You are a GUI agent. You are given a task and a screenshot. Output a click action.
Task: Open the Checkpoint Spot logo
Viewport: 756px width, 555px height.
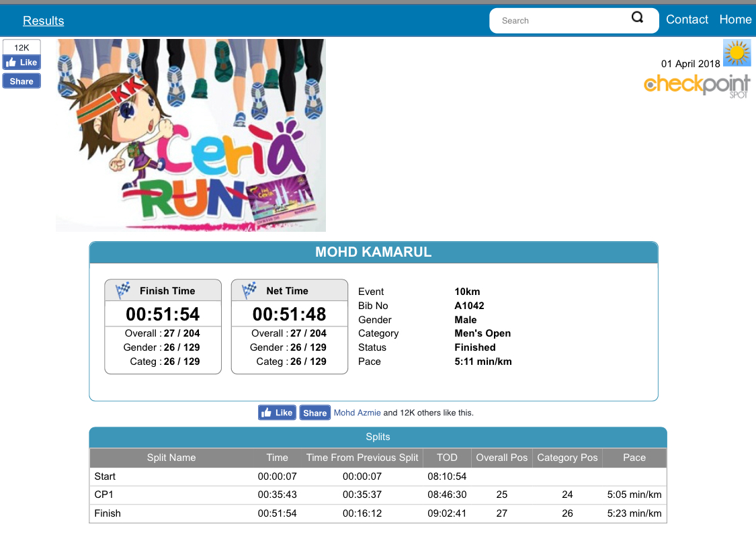point(697,86)
